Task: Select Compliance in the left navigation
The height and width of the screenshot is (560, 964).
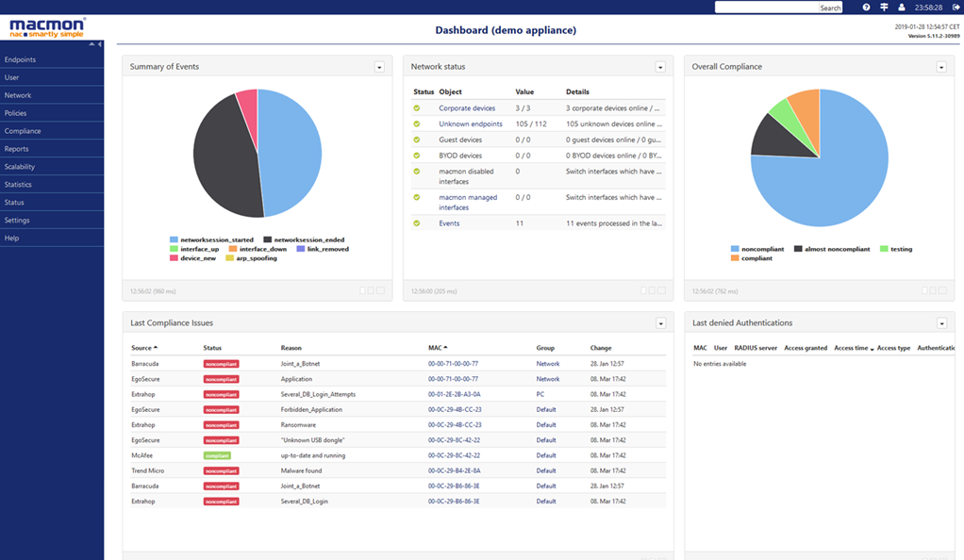Action: [23, 131]
